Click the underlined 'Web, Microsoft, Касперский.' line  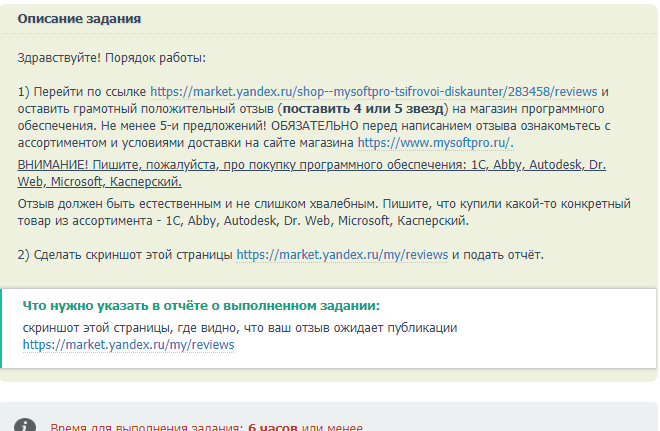tap(100, 182)
